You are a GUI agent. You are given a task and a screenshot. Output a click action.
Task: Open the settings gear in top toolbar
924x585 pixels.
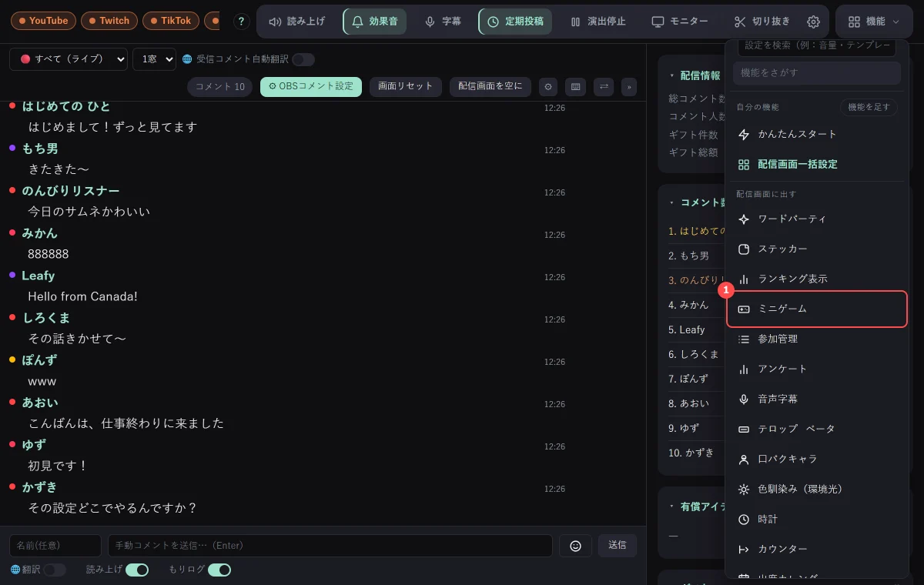point(813,22)
